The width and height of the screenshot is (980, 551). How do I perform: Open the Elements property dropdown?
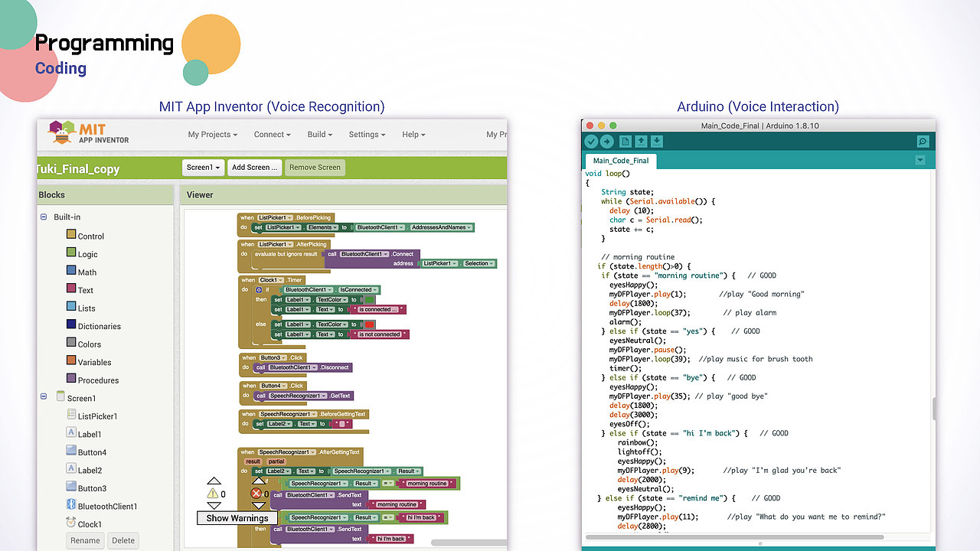(x=322, y=227)
